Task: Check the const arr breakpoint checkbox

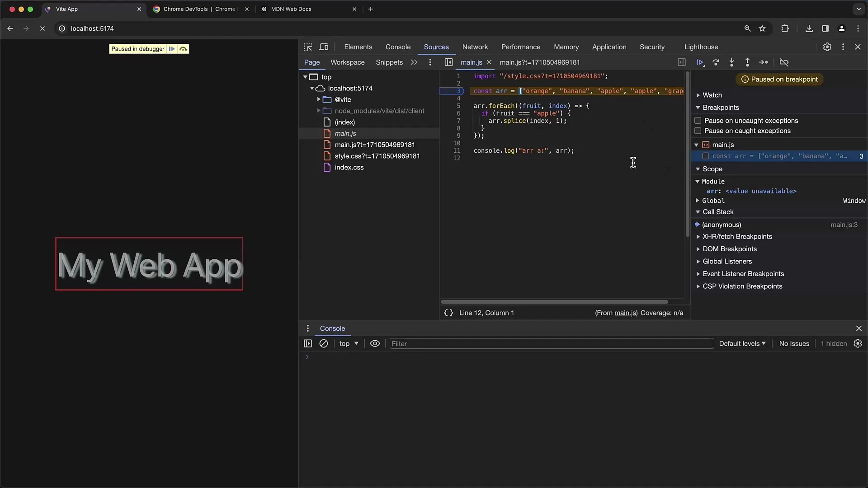Action: [x=706, y=156]
